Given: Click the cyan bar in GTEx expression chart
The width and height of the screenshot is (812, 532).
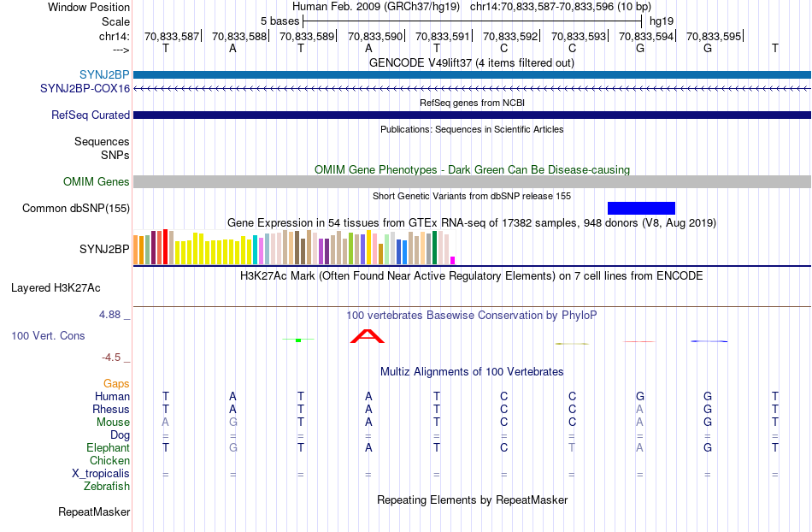Looking at the screenshot, I should point(255,251).
